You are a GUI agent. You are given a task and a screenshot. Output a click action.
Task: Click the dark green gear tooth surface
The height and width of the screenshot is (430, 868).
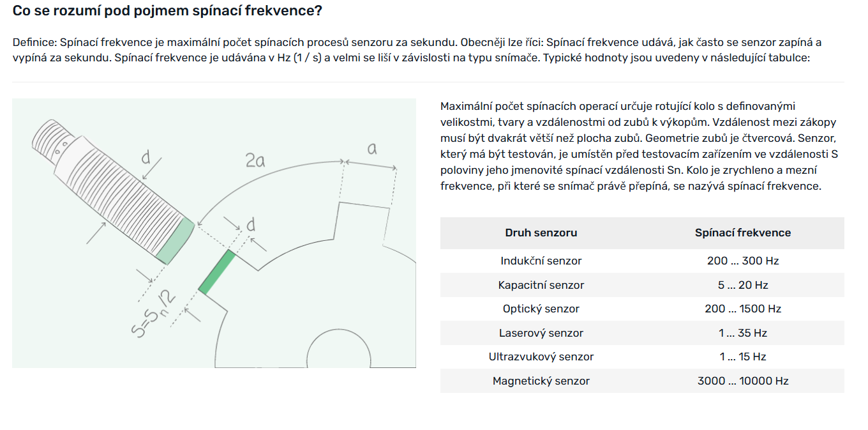pyautogui.click(x=216, y=272)
